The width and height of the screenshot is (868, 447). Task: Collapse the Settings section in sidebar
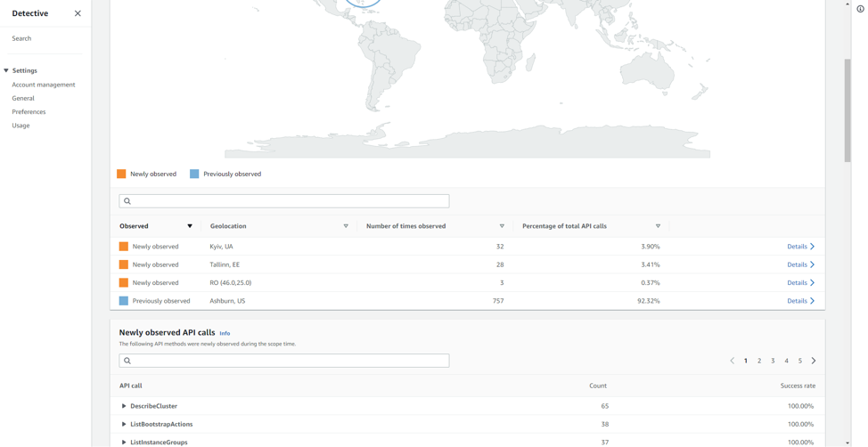(6, 71)
